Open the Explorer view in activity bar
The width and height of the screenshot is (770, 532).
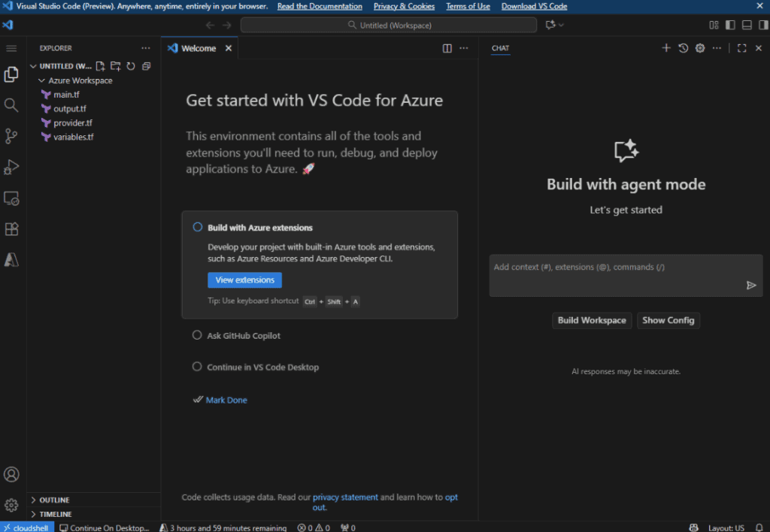point(11,74)
